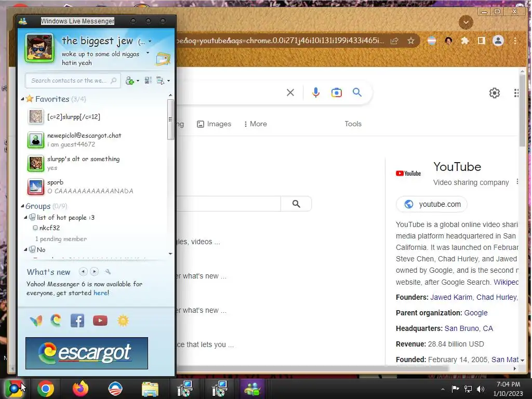Open the youtube.com website chip
Viewport: 532px width, 399px height.
click(x=432, y=204)
